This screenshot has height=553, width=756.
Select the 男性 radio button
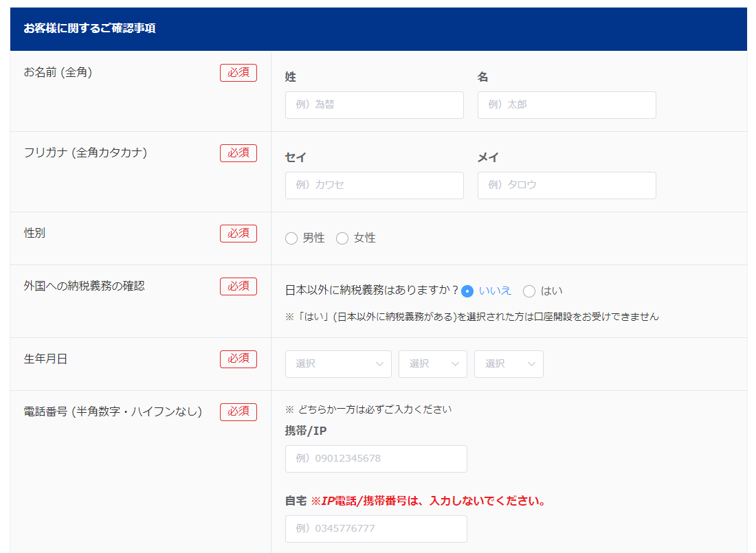tap(291, 238)
